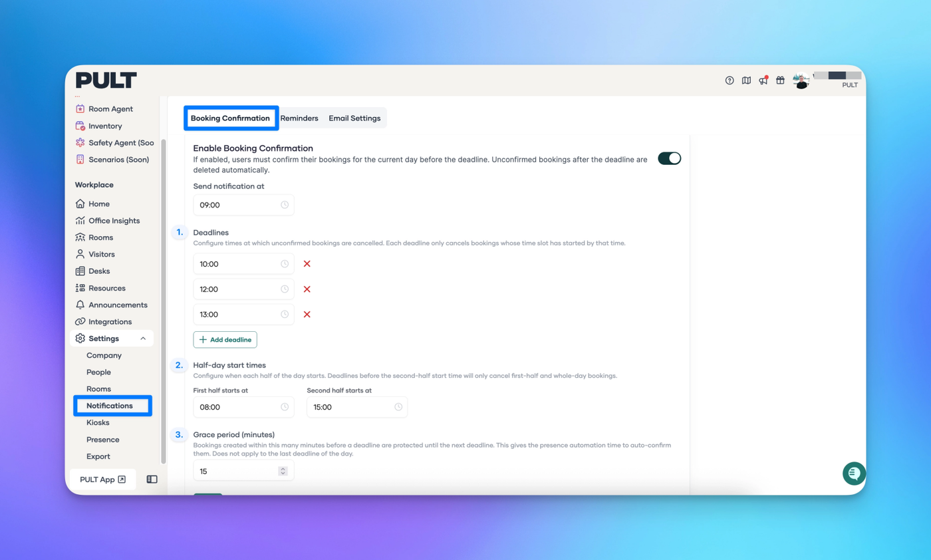Open Office Insights in sidebar
The width and height of the screenshot is (931, 560).
(x=114, y=221)
